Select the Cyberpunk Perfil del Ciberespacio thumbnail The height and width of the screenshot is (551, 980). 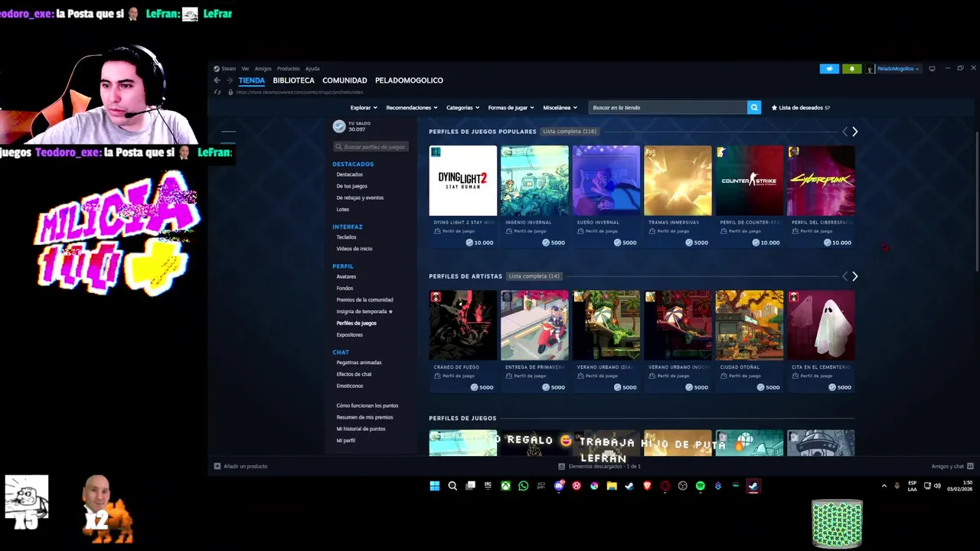point(821,181)
